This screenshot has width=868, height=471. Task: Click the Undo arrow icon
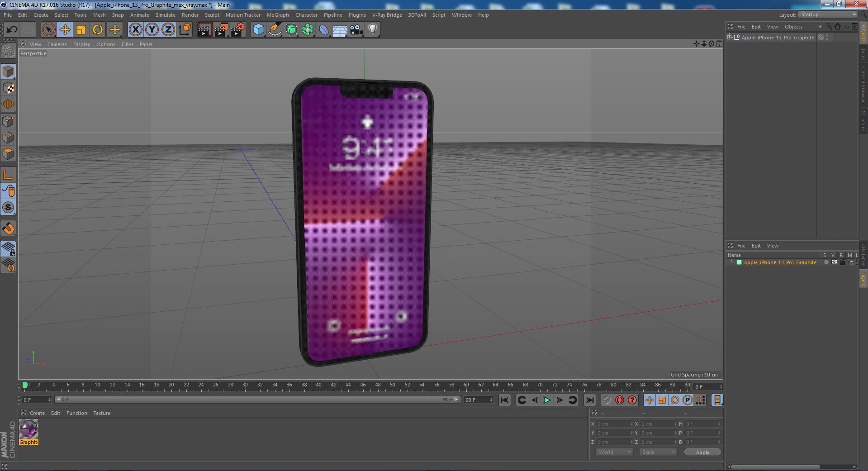[x=12, y=30]
